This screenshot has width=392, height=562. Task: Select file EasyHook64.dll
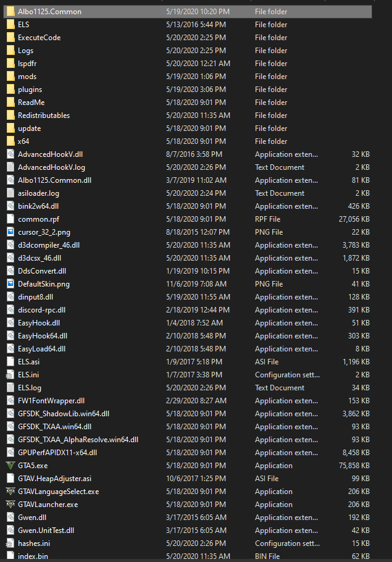(x=43, y=336)
